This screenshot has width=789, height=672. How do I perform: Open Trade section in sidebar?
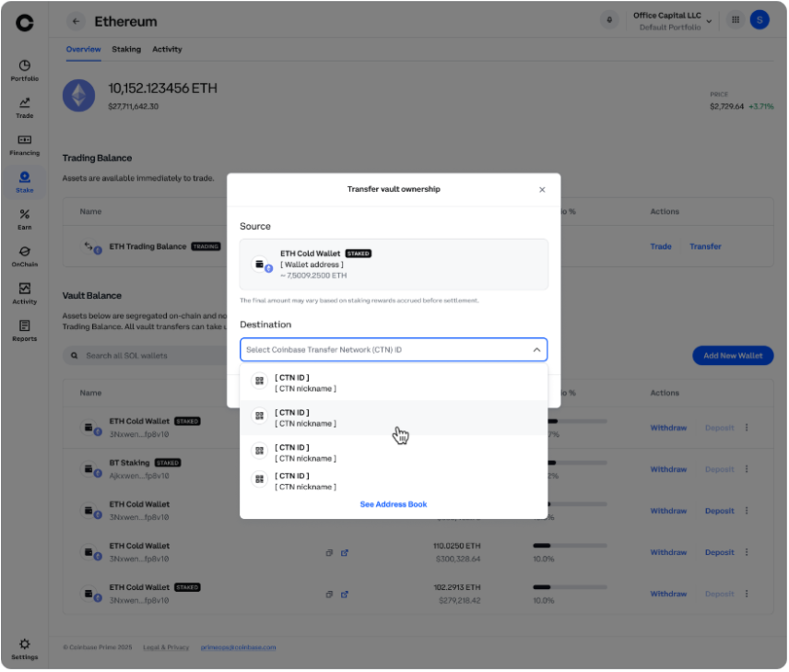[24, 108]
